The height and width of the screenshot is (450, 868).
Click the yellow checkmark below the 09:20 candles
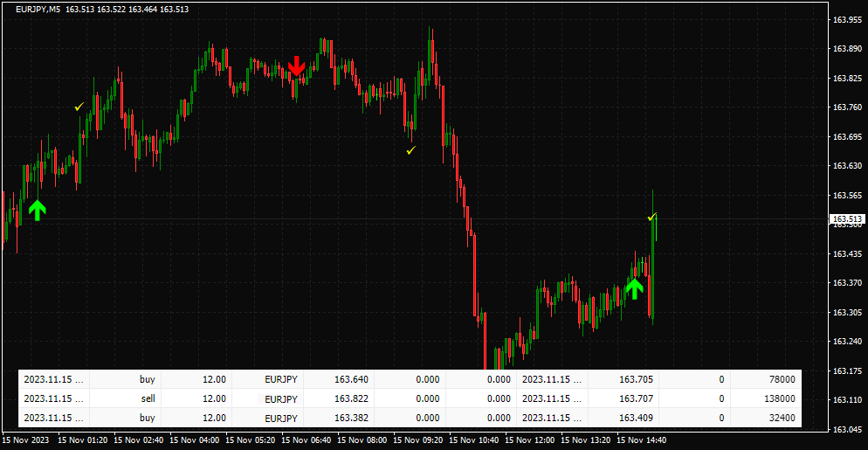tap(410, 150)
